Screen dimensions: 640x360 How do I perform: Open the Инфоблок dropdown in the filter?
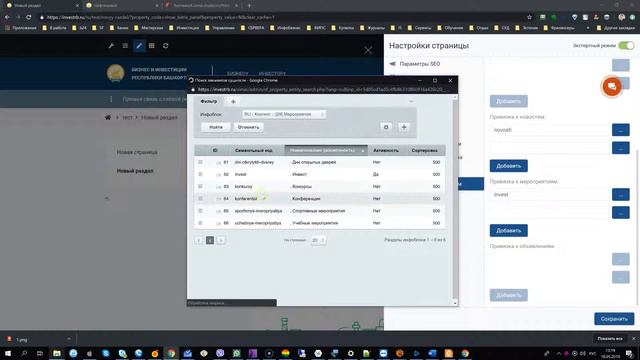284,114
